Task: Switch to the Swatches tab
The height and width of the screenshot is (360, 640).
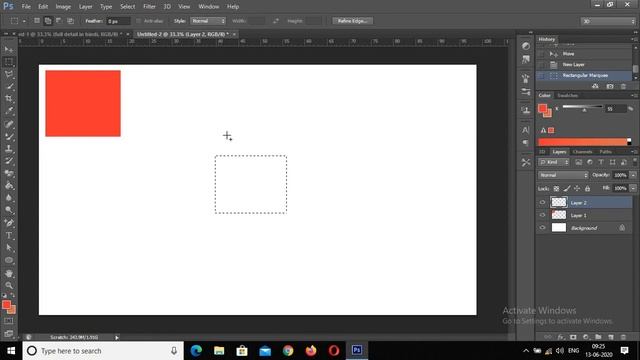Action: (567, 96)
